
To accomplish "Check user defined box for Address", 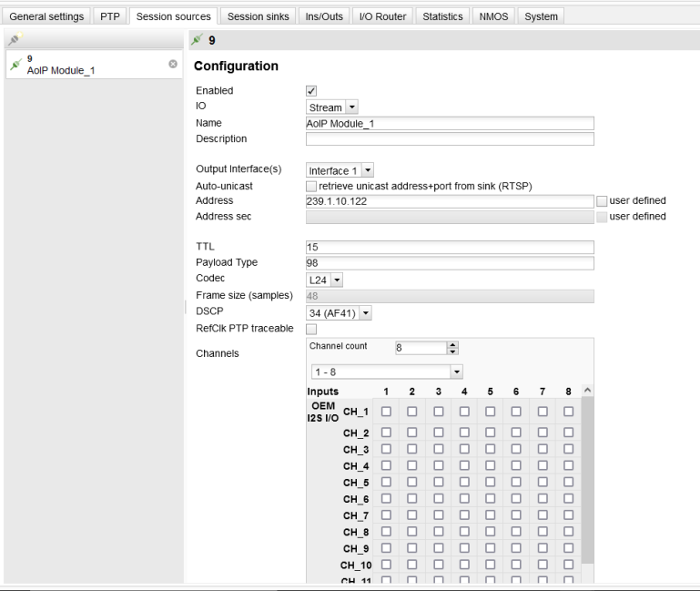I will (x=602, y=201).
